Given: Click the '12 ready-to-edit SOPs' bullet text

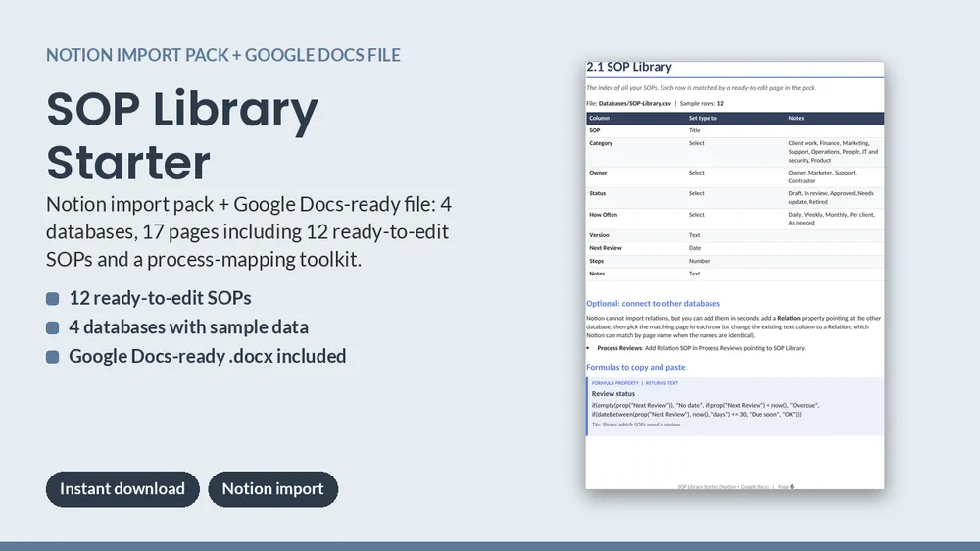Looking at the screenshot, I should 160,298.
